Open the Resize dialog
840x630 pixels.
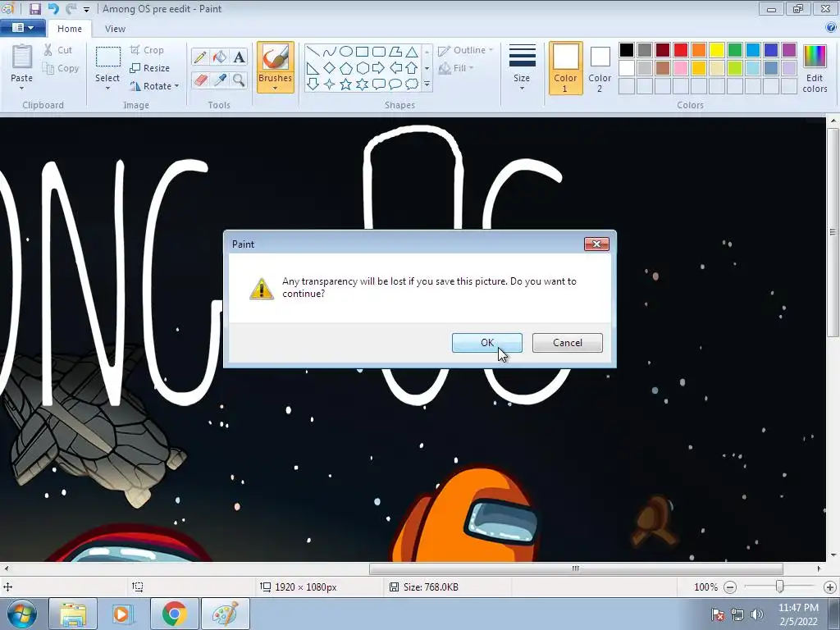click(x=149, y=68)
